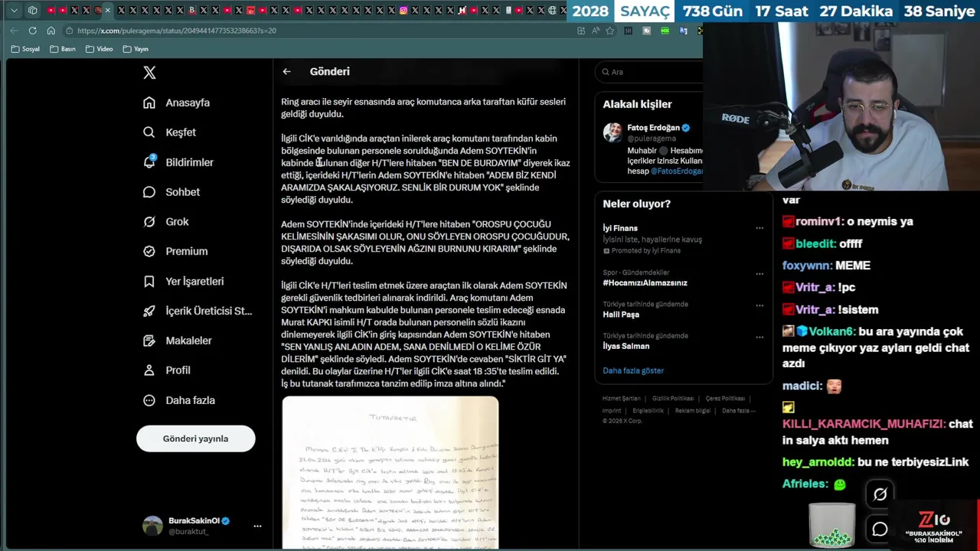Open the Premium page
The height and width of the screenshot is (551, 980).
pyautogui.click(x=175, y=251)
